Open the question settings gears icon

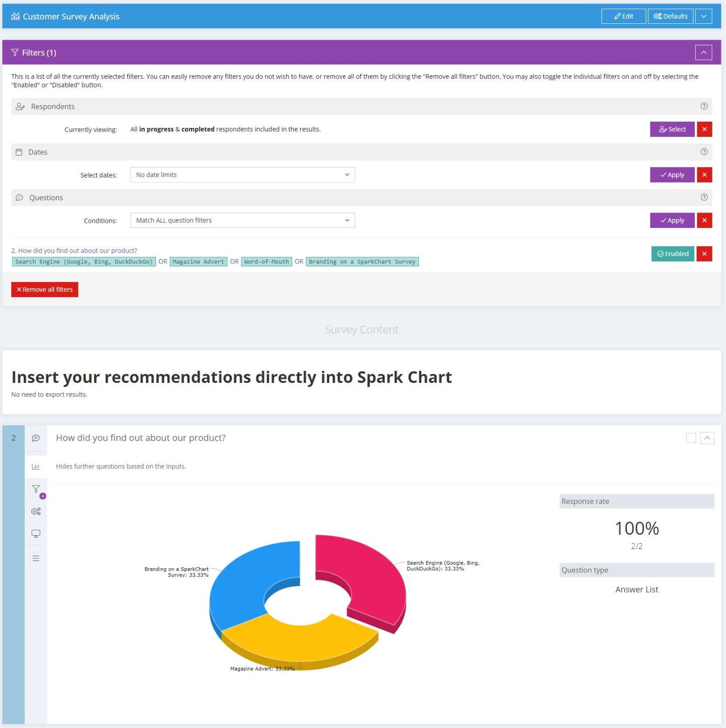(35, 511)
